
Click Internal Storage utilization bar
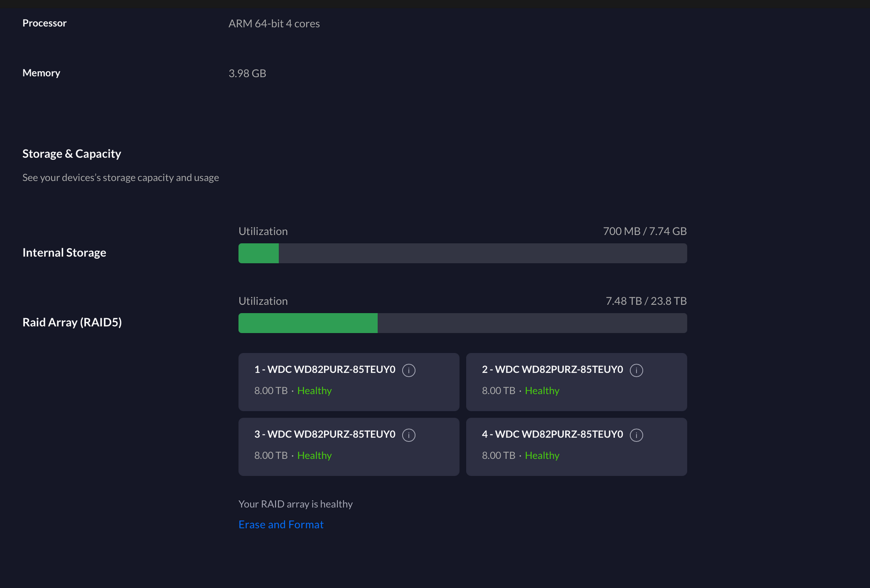click(x=462, y=253)
